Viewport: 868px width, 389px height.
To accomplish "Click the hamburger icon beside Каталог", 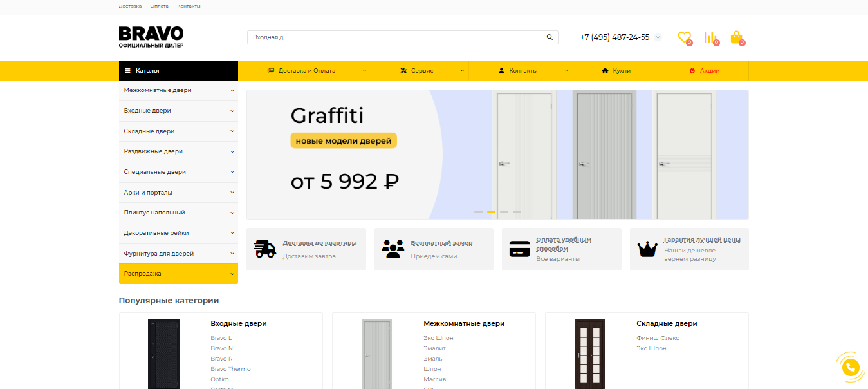I will 127,71.
